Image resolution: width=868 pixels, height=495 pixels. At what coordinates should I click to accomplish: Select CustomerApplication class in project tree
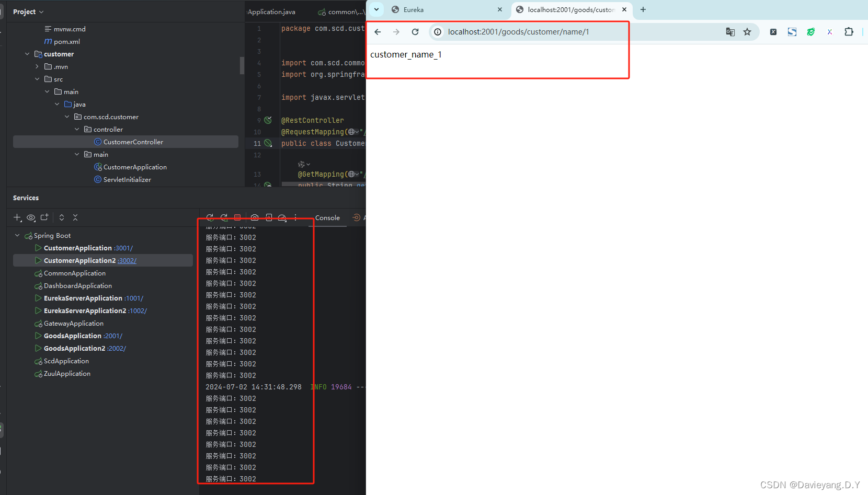[135, 167]
